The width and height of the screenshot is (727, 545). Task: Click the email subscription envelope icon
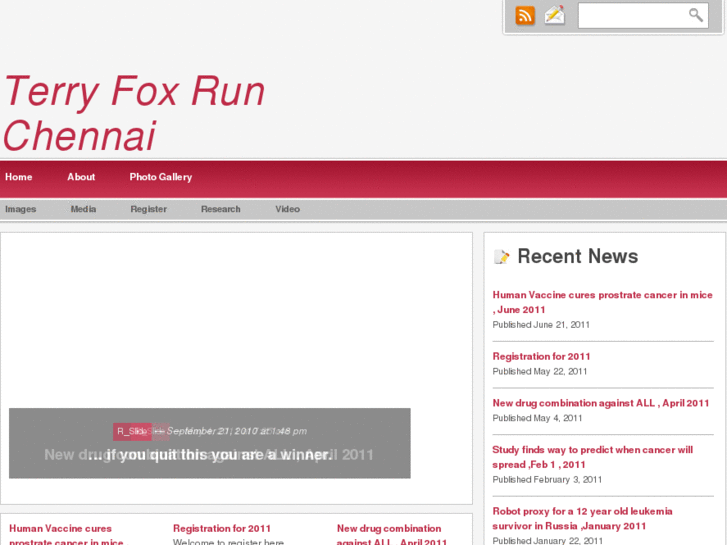click(555, 15)
